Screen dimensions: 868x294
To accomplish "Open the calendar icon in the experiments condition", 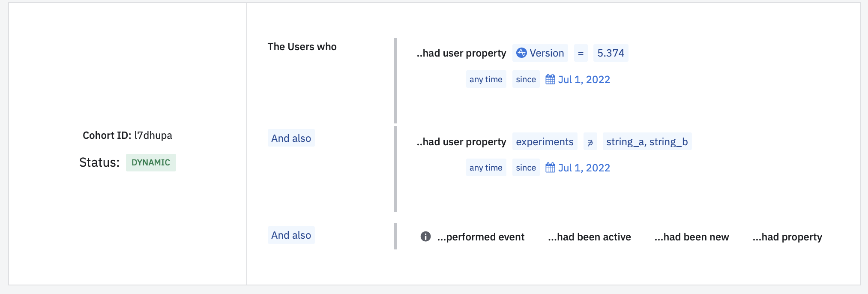I will [550, 168].
